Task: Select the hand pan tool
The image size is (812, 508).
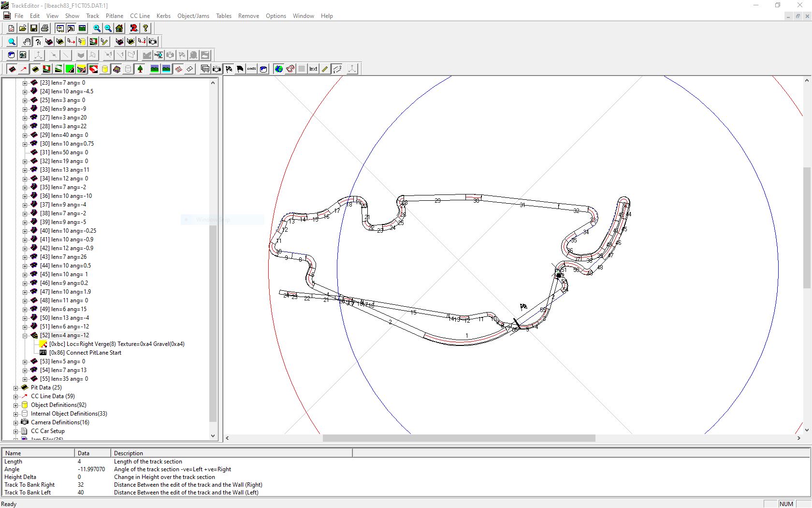Action: 27,42
